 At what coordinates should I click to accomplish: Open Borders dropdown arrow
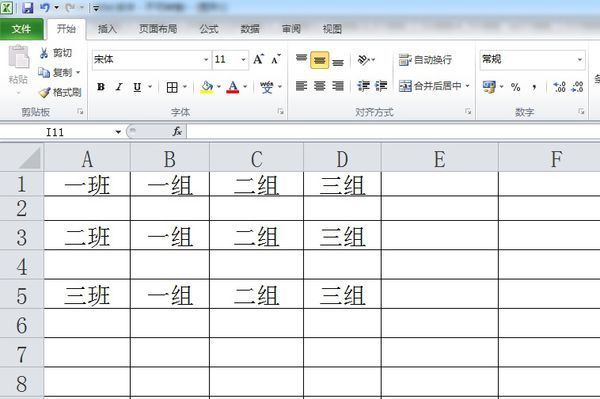pyautogui.click(x=184, y=87)
